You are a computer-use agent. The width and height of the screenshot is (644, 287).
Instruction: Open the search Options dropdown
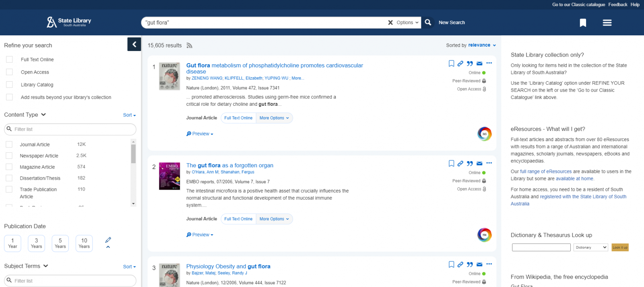pos(407,23)
